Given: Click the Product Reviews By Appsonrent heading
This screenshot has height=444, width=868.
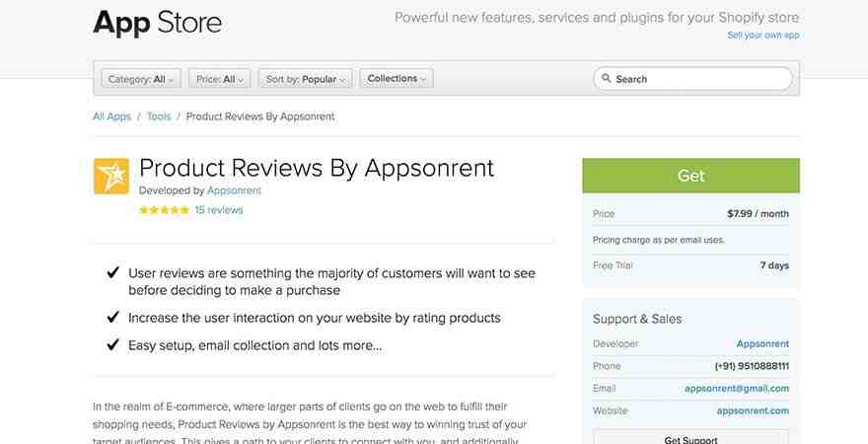Looking at the screenshot, I should pyautogui.click(x=317, y=169).
